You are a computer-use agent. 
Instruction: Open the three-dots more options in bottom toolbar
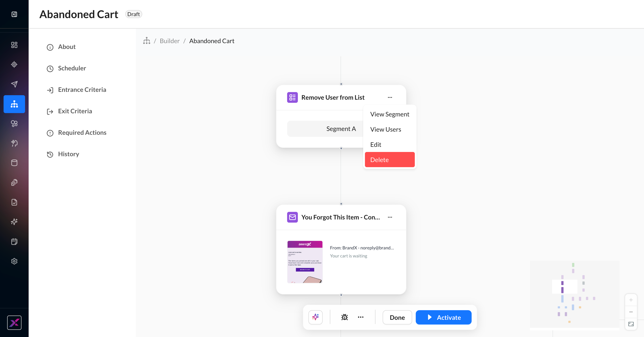pyautogui.click(x=360, y=317)
